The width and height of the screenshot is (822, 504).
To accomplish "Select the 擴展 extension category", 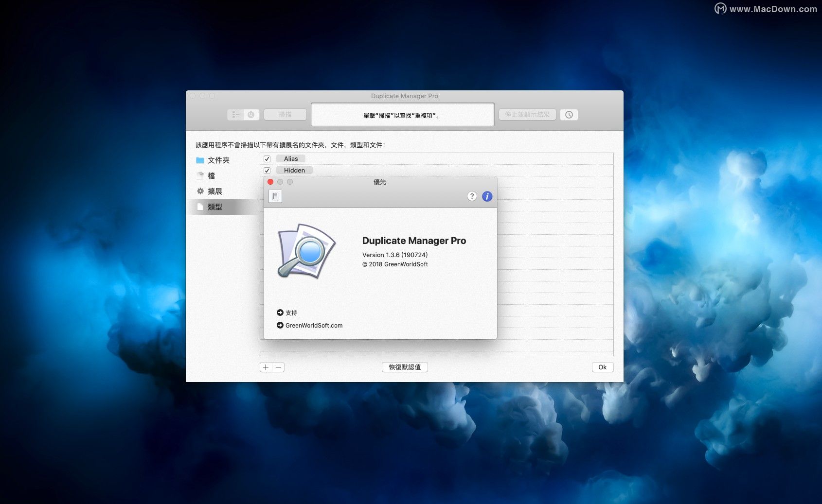I will coord(223,191).
